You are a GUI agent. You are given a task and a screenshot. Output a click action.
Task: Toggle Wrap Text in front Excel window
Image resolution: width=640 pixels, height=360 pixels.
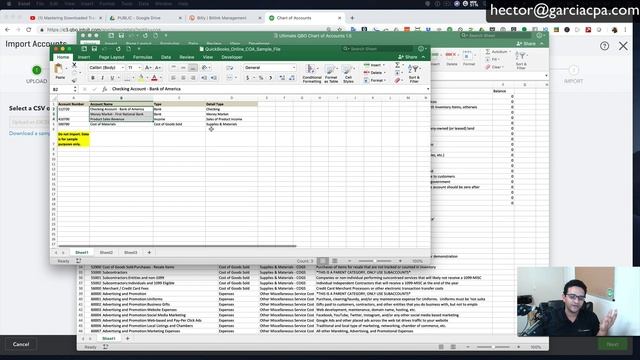(230, 67)
